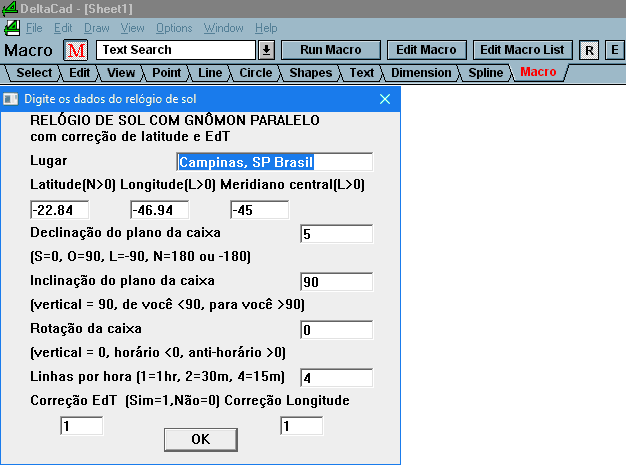Click the Edit Macro List button
This screenshot has height=466, width=626.
pyautogui.click(x=522, y=50)
